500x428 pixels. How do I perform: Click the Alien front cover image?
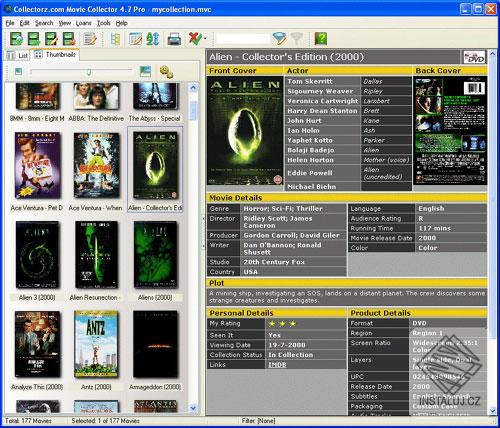(245, 131)
